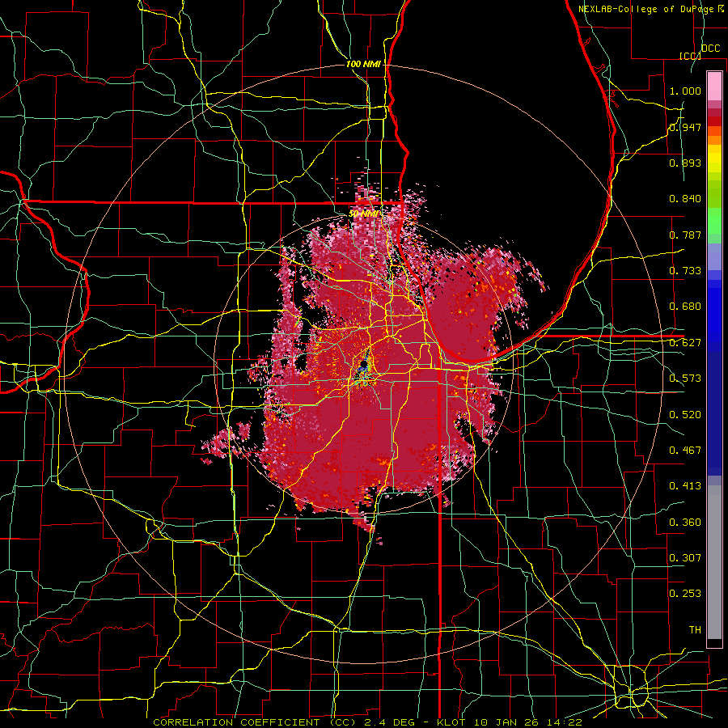
Task: Click the 0.733 scale label
Action: (685, 271)
